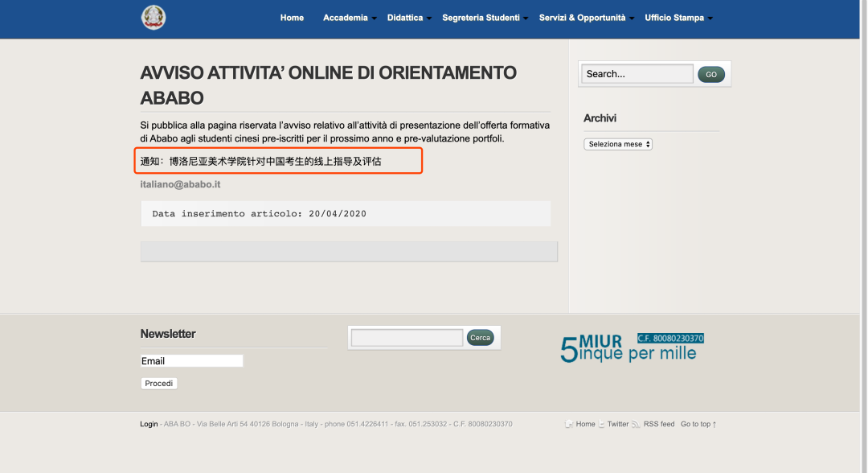Click the academy emblem logo

(x=154, y=17)
